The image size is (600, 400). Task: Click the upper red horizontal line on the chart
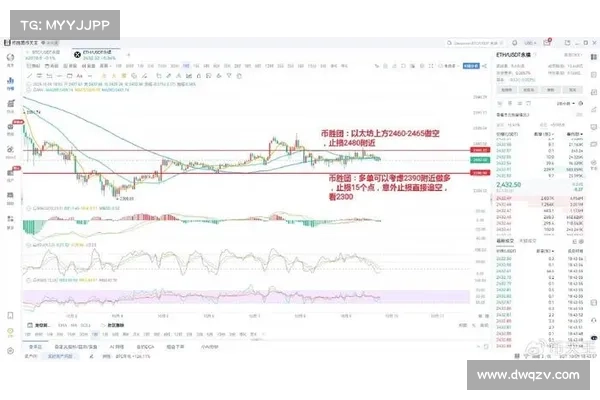click(x=245, y=150)
